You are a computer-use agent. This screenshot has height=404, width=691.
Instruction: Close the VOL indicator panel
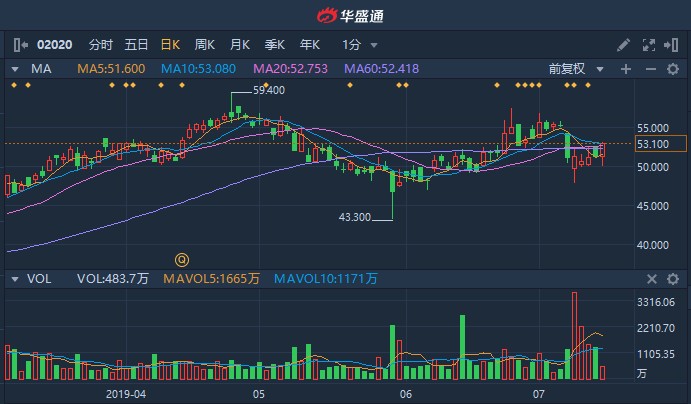(x=652, y=279)
